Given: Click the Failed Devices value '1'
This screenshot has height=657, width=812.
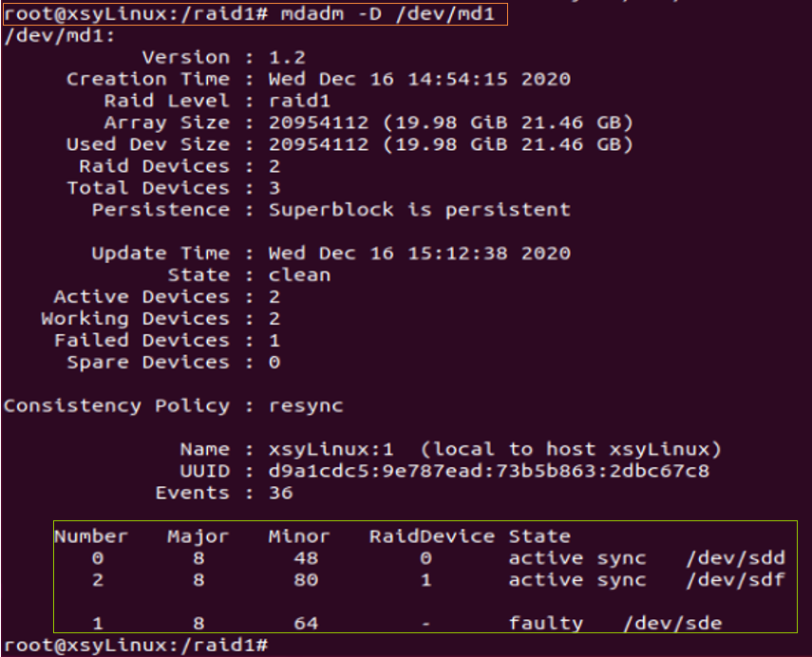Looking at the screenshot, I should click(274, 341).
